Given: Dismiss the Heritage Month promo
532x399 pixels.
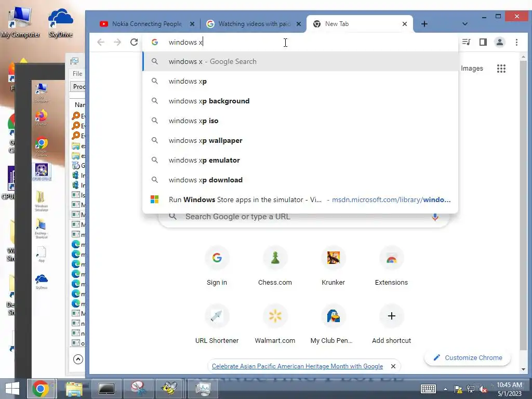Looking at the screenshot, I should coord(393,366).
